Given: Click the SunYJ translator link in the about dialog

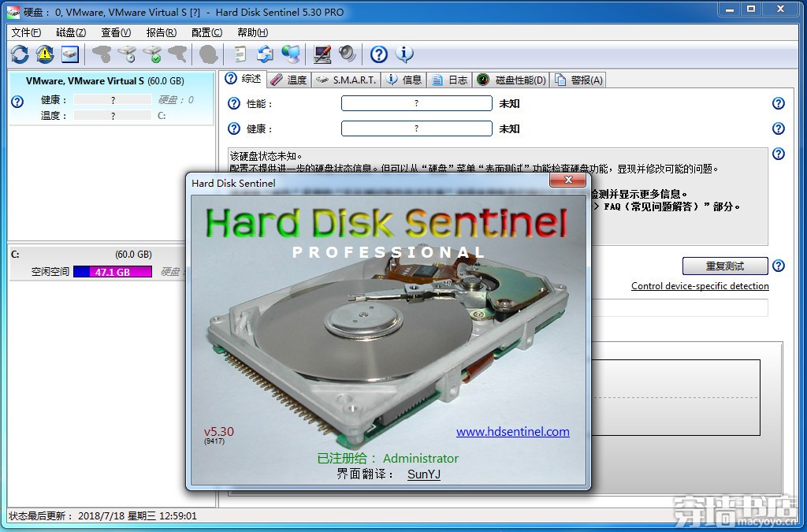Looking at the screenshot, I should (423, 474).
